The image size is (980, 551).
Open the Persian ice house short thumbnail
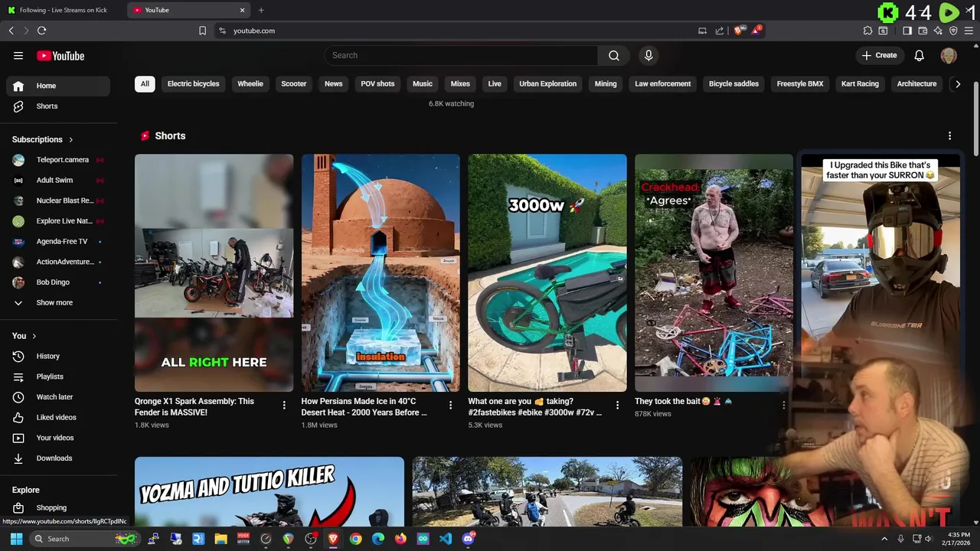(x=381, y=273)
